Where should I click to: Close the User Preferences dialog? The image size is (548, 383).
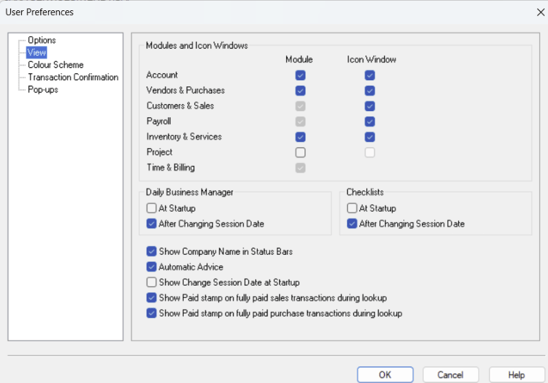pos(540,12)
